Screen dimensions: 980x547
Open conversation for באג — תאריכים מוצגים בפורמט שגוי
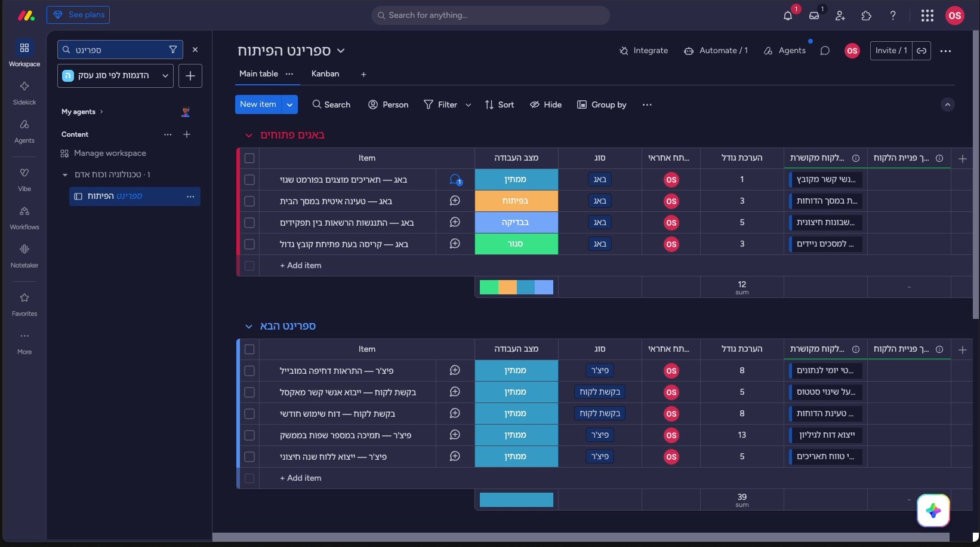click(x=455, y=179)
